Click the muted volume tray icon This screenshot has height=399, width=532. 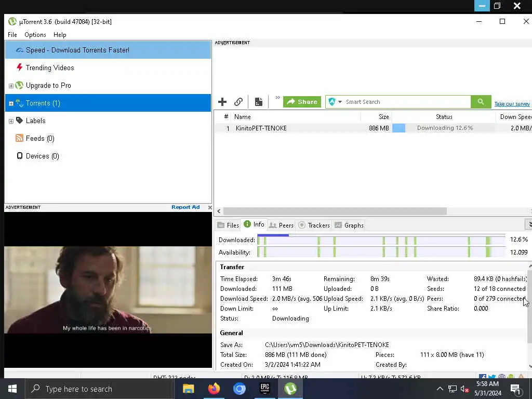(x=464, y=389)
